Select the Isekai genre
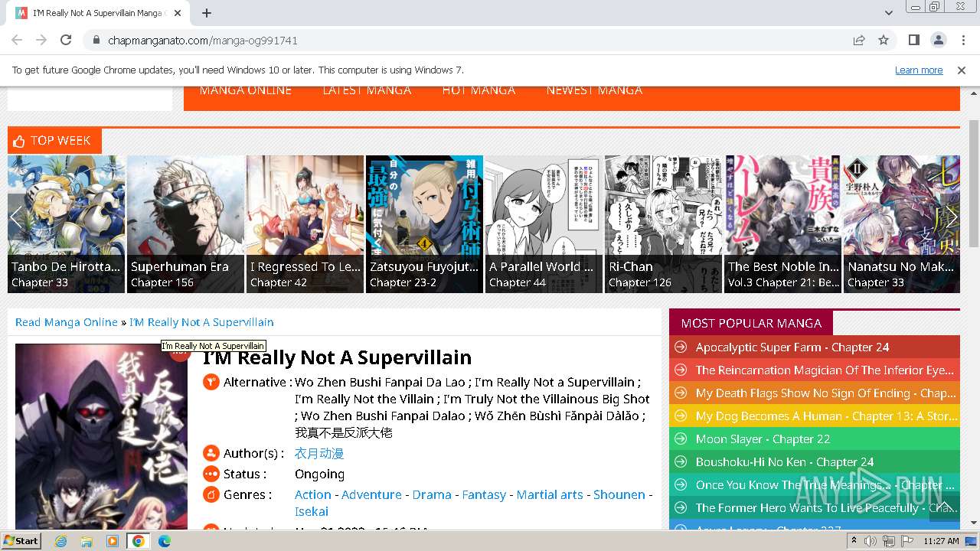This screenshot has height=551, width=980. pos(312,511)
